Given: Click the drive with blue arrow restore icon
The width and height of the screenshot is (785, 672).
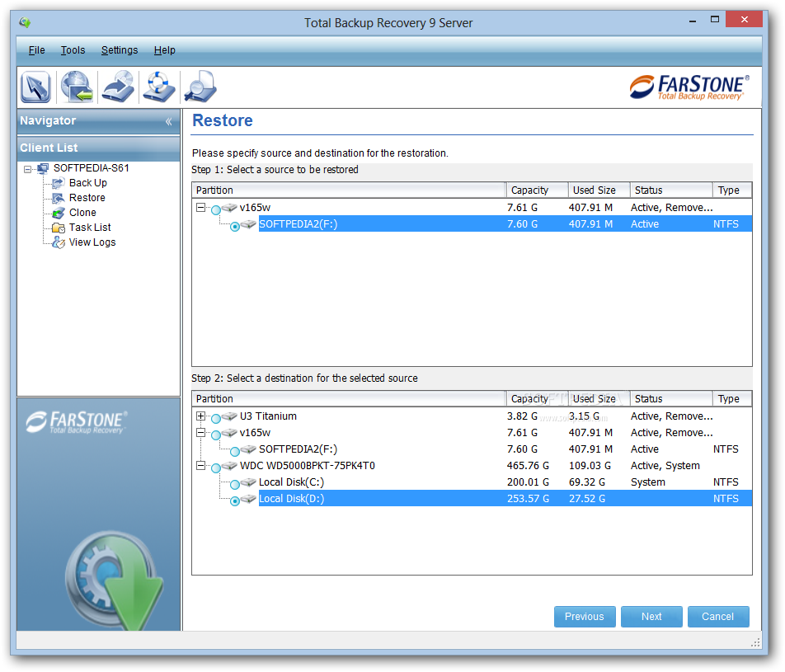Looking at the screenshot, I should tap(118, 87).
